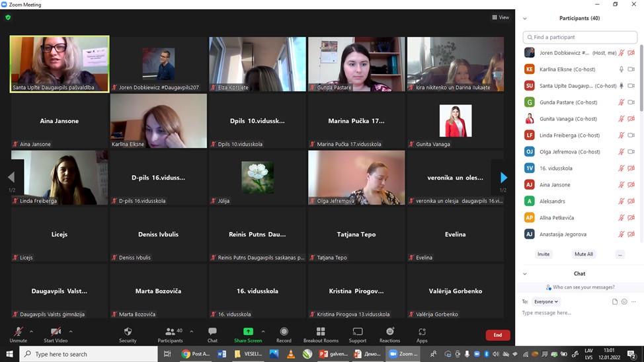Select 16. vidusskola participant row
644x362 pixels.
click(579, 168)
